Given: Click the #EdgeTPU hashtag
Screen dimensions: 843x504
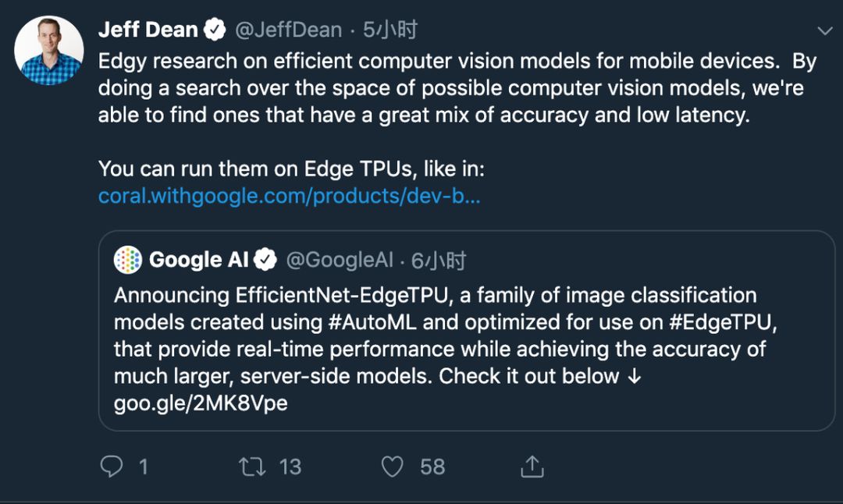Looking at the screenshot, I should pos(720,322).
